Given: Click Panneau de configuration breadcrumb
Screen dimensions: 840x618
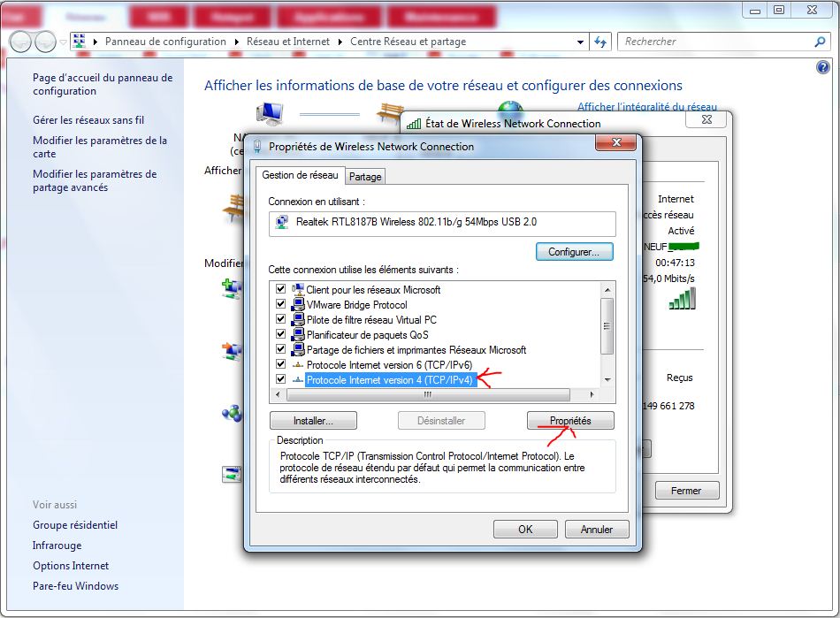Looking at the screenshot, I should point(165,42).
